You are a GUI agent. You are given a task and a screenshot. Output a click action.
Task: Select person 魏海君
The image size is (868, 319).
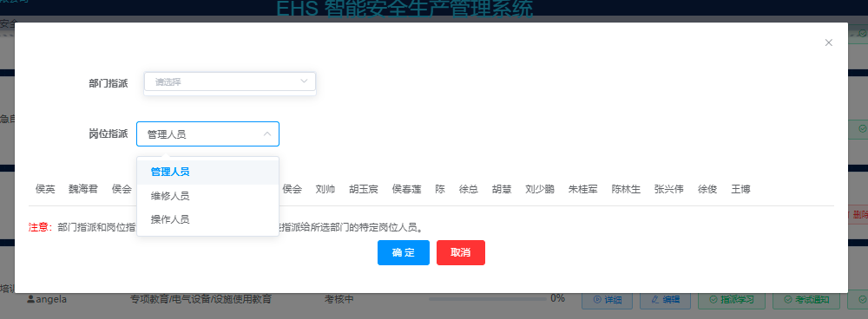point(83,190)
